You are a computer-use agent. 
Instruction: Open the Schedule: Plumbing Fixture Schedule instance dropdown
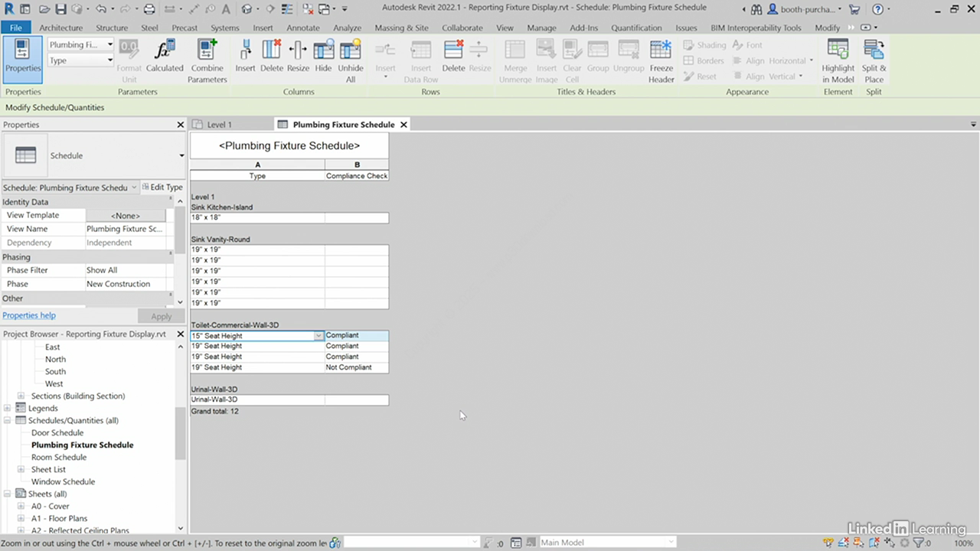pos(134,187)
